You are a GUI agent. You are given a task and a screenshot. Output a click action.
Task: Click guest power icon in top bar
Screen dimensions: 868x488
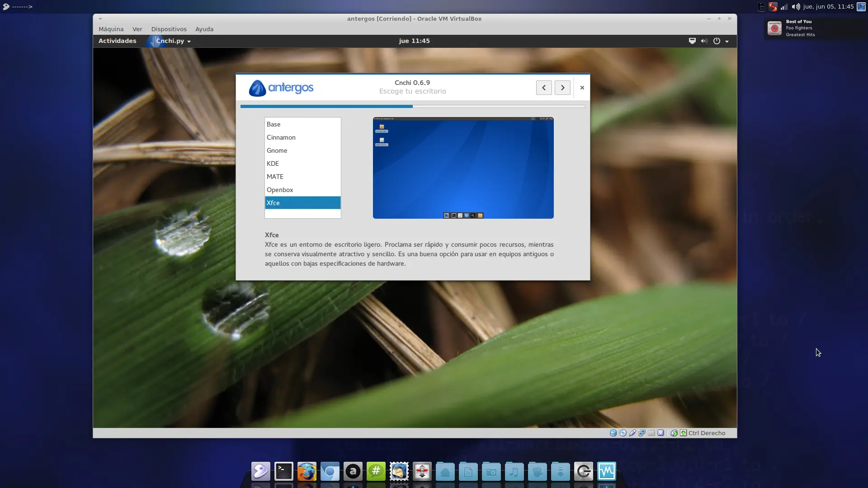click(x=717, y=41)
